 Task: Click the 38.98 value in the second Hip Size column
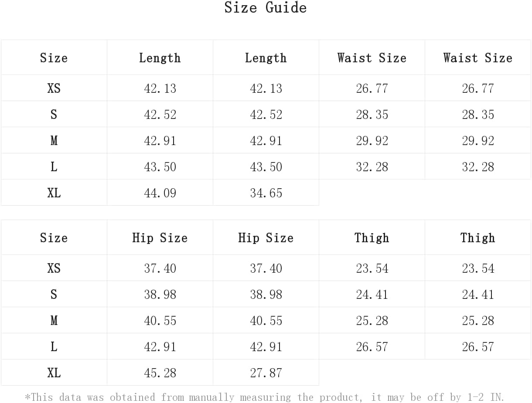266,295
